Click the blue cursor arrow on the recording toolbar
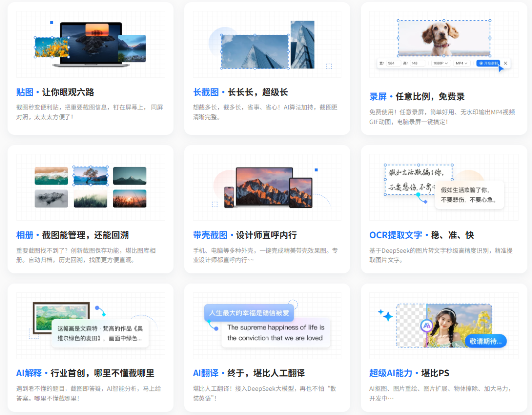The width and height of the screenshot is (532, 415). click(x=500, y=68)
